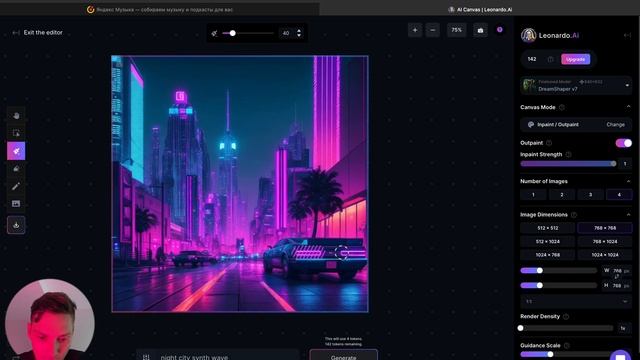
Task: Open the purple chat bubble widget
Action: (x=620, y=356)
